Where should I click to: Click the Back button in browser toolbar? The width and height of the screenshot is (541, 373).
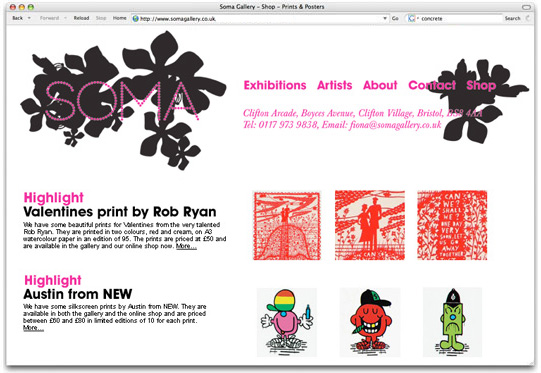click(18, 18)
